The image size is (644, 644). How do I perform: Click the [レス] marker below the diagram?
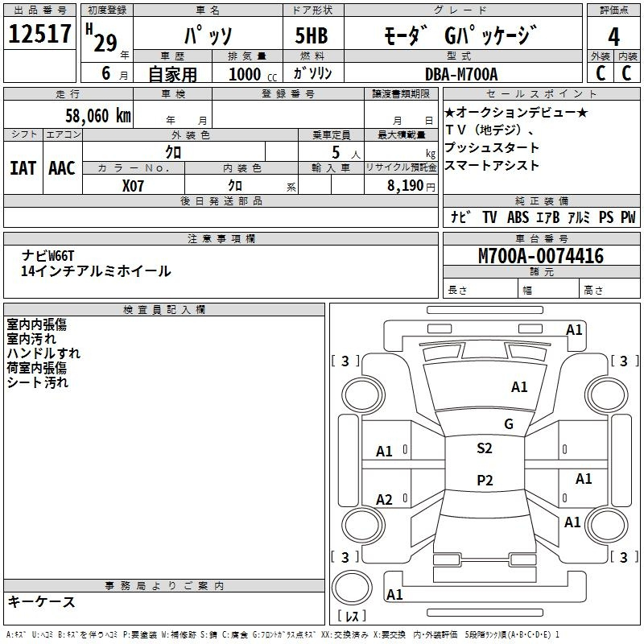coord(352,617)
